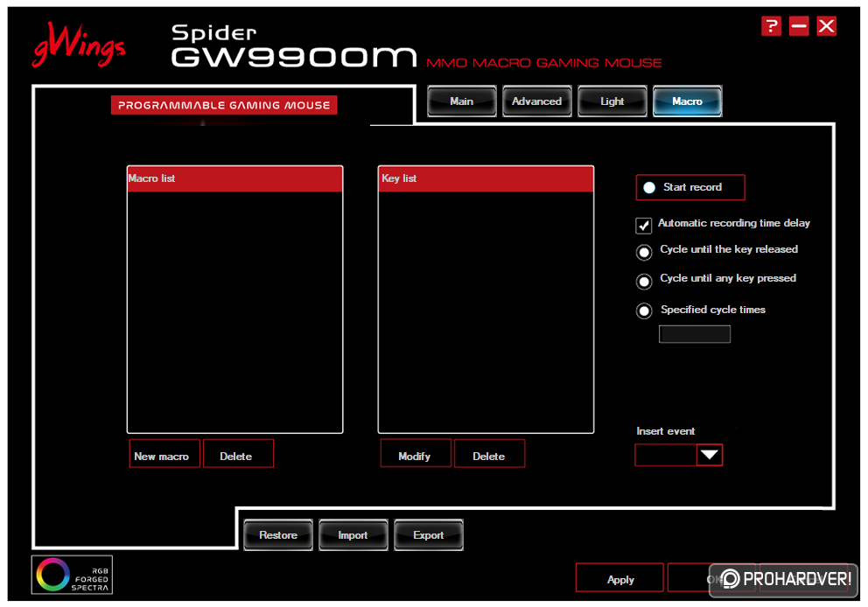
Task: Modify the selected key entry
Action: 416,453
